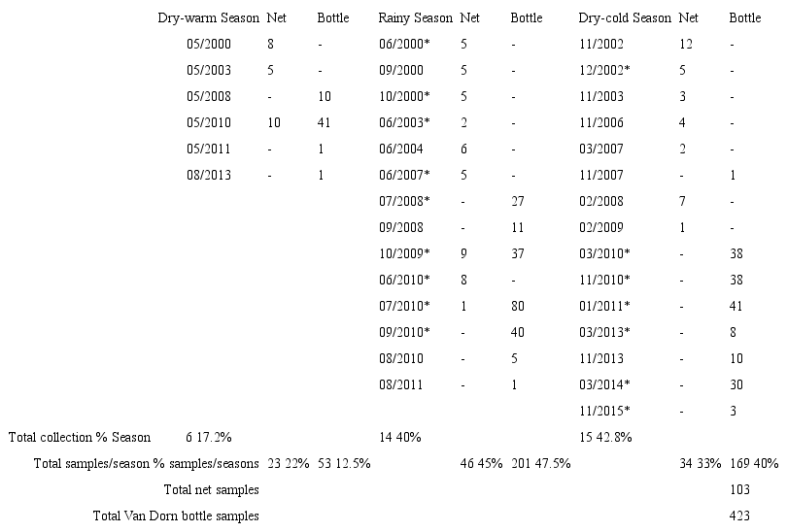Screen dimensions: 787x532
Task: Select the Total Van Dorn bottle samples label
Action: [176, 515]
